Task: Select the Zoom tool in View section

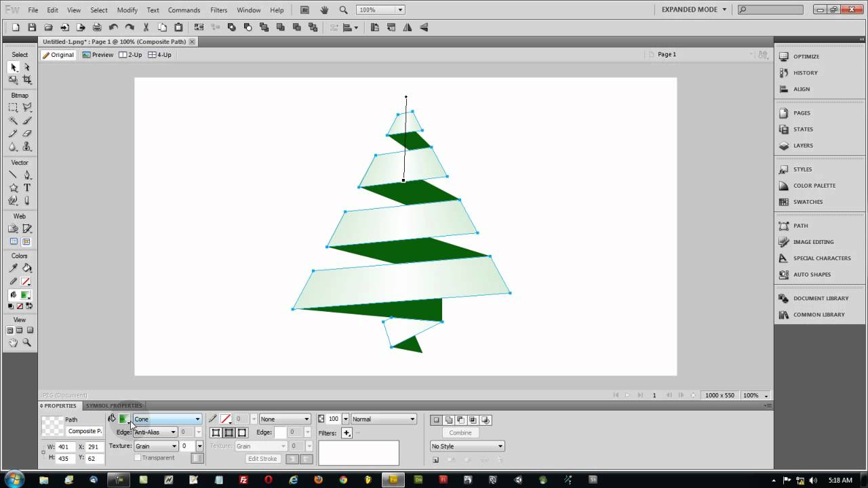Action: tap(27, 343)
